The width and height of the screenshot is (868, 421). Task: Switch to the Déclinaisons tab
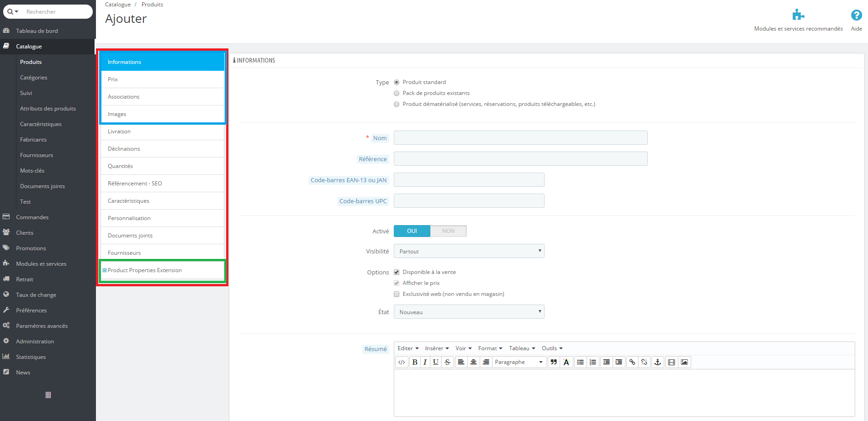tap(163, 149)
